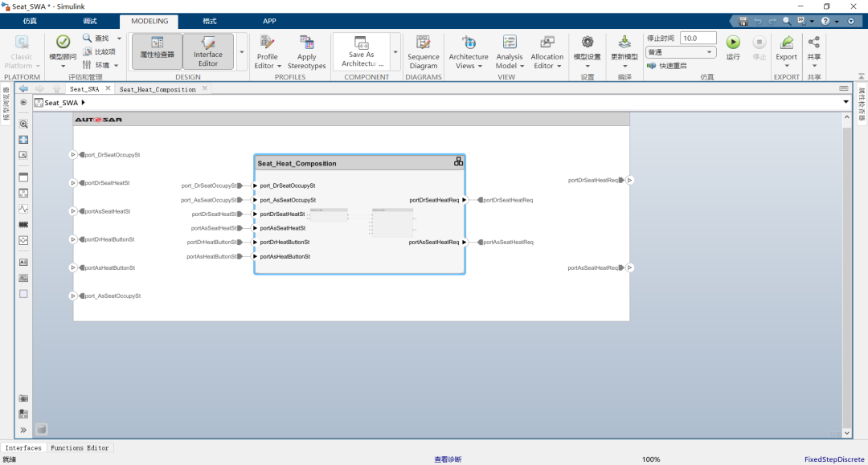The height and width of the screenshot is (465, 868).
Task: Click the signal waveform palette icon
Action: pos(23,209)
